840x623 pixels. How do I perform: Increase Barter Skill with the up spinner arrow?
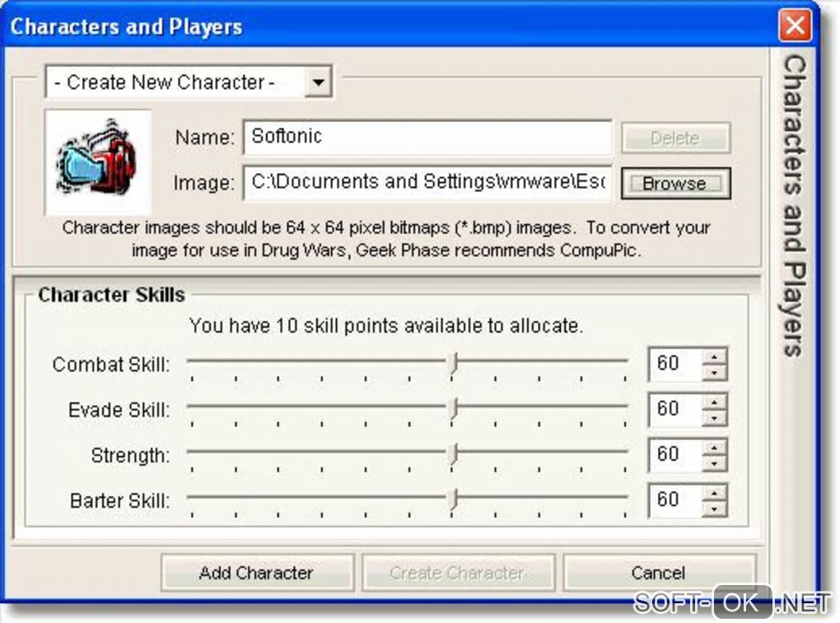point(714,494)
